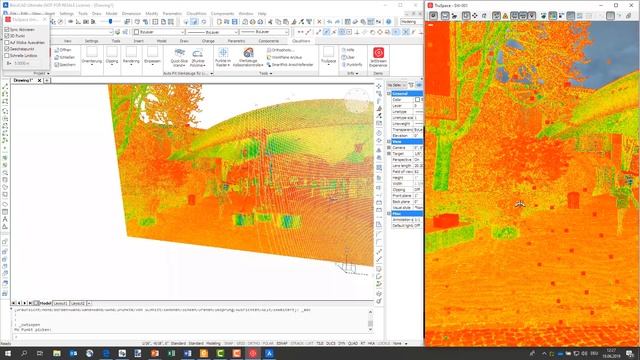640x360 pixels.
Task: Click the cut scissors toolbar icon
Action: pyautogui.click(x=270, y=22)
